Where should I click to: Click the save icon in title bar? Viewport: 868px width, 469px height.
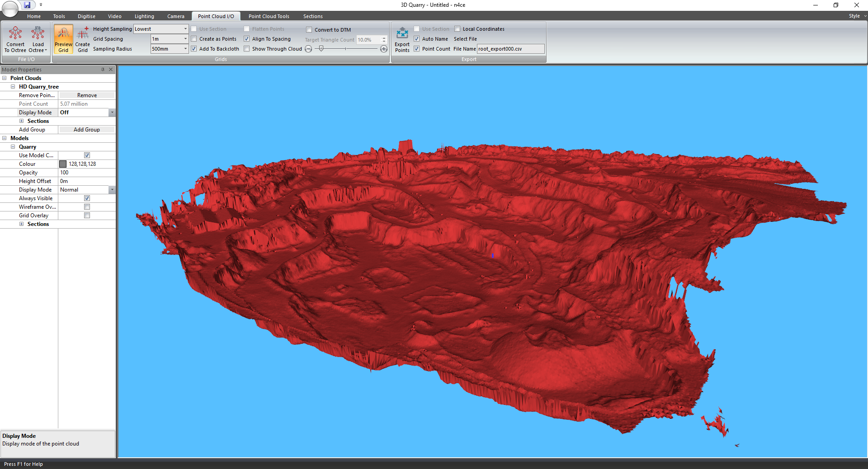click(x=27, y=5)
